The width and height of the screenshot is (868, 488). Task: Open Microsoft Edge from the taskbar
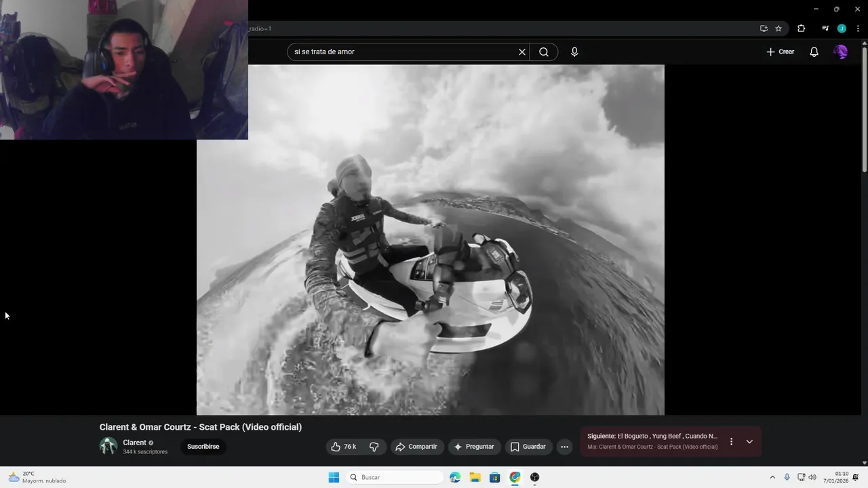(x=455, y=477)
